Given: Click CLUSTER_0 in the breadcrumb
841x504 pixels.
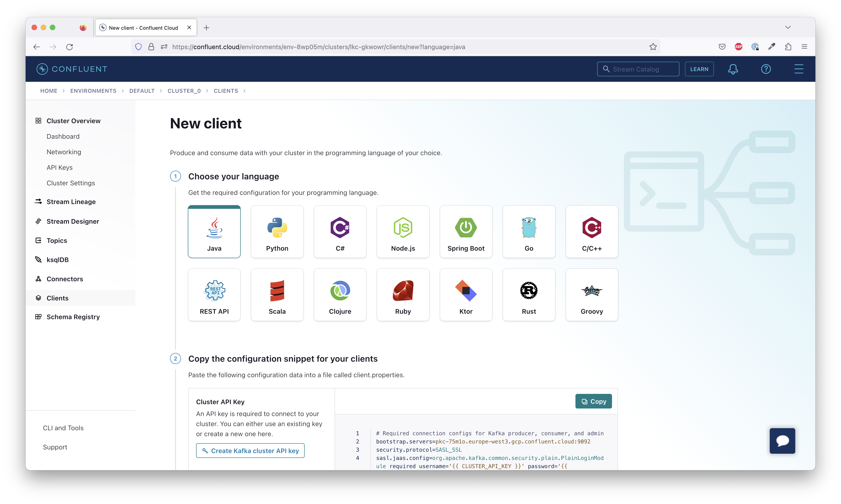Looking at the screenshot, I should pos(184,91).
